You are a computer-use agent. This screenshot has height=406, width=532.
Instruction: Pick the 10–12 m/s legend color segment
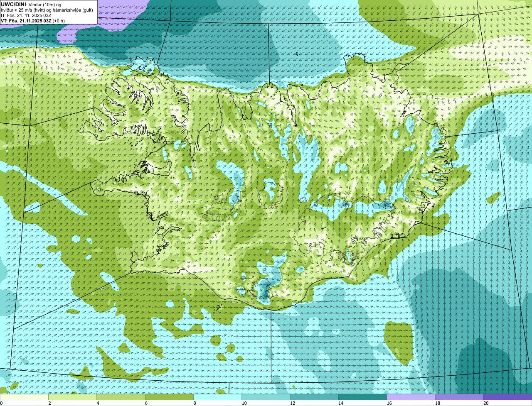[x=266, y=397]
